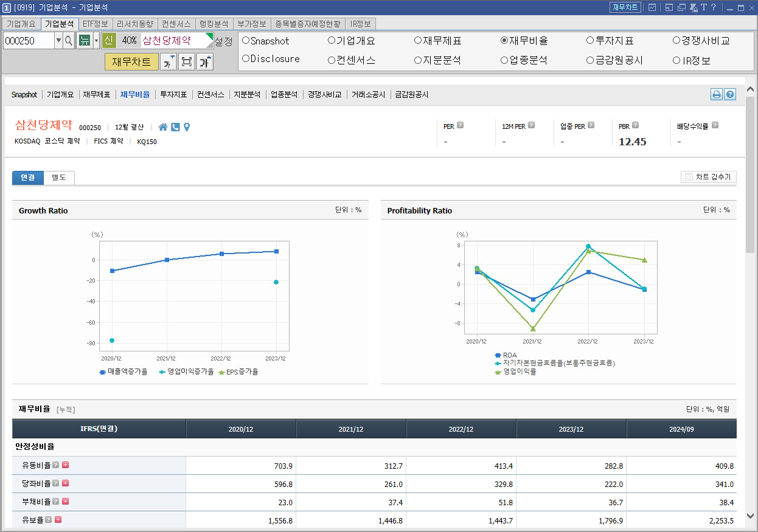Click the 2024/09 column header
The image size is (758, 532).
[x=681, y=429]
